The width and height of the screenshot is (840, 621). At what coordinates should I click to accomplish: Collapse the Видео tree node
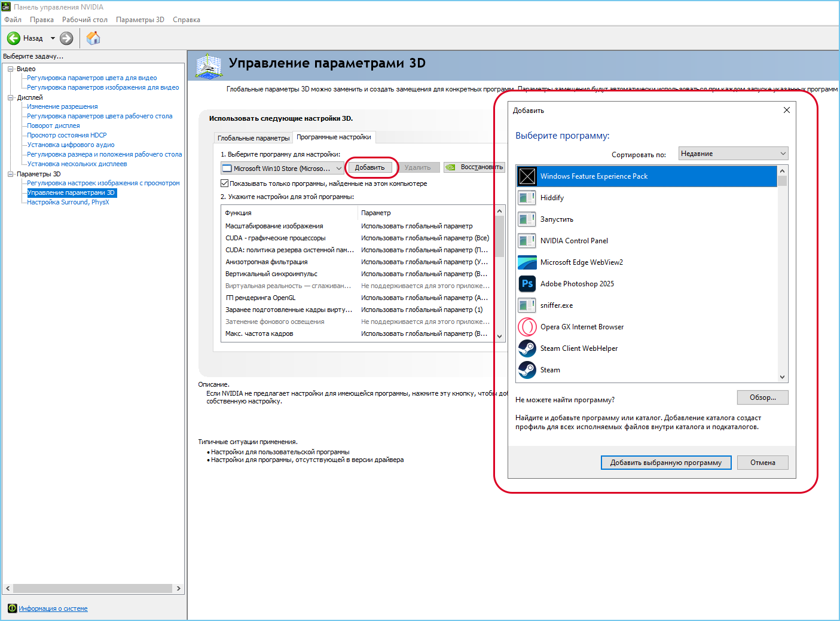10,69
